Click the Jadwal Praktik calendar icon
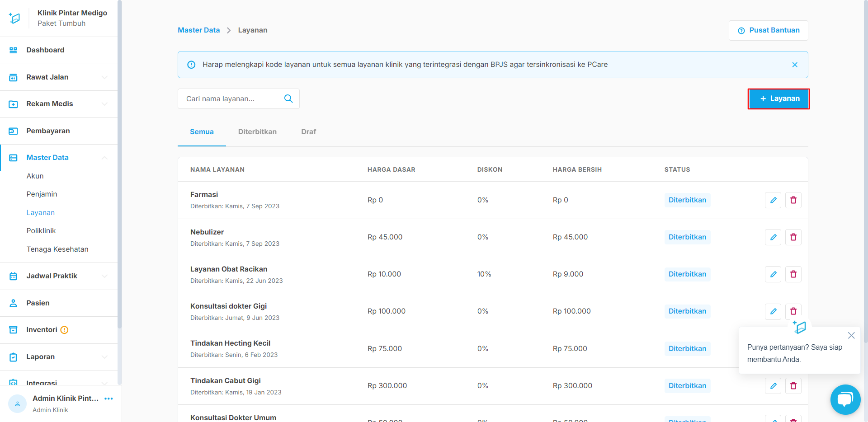The height and width of the screenshot is (422, 868). [x=13, y=276]
